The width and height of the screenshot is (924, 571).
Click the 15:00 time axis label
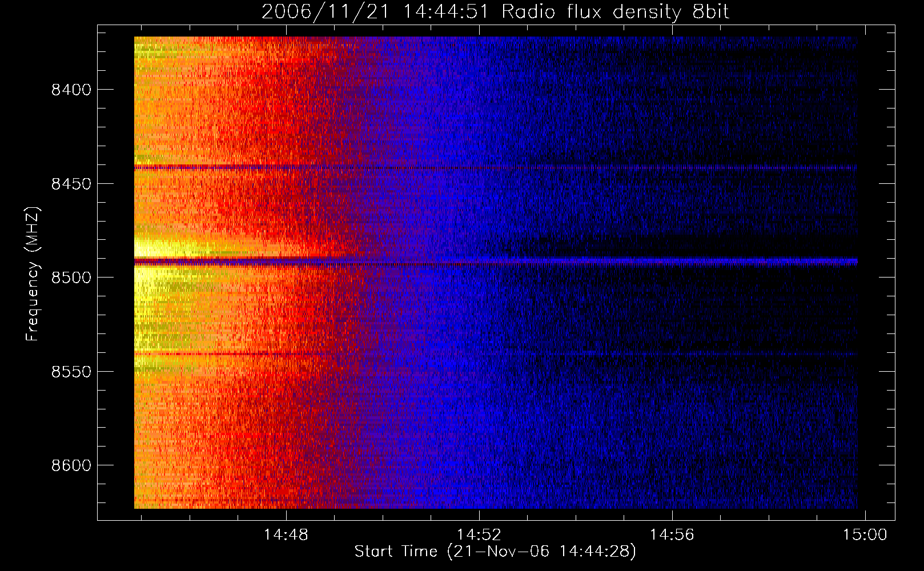click(x=865, y=534)
